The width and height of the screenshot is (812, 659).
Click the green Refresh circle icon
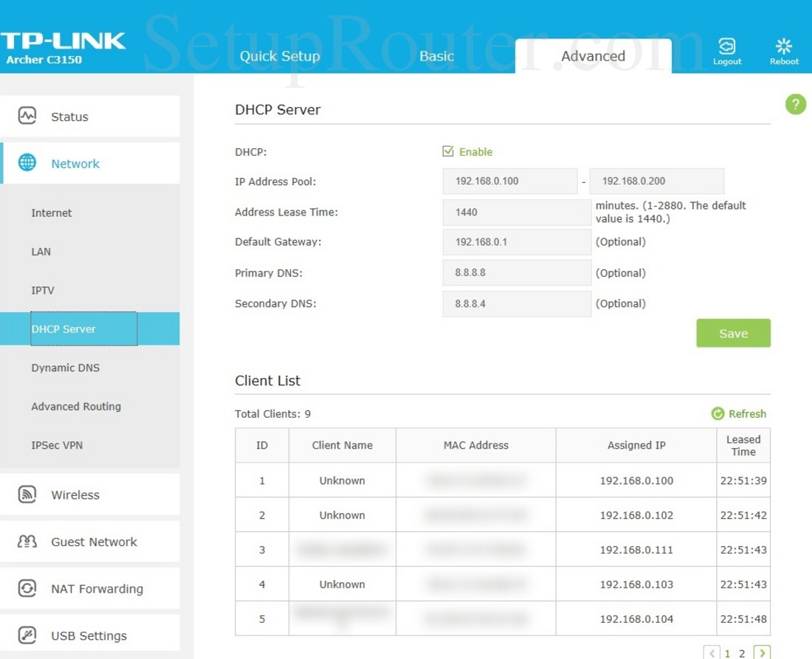[x=718, y=413]
